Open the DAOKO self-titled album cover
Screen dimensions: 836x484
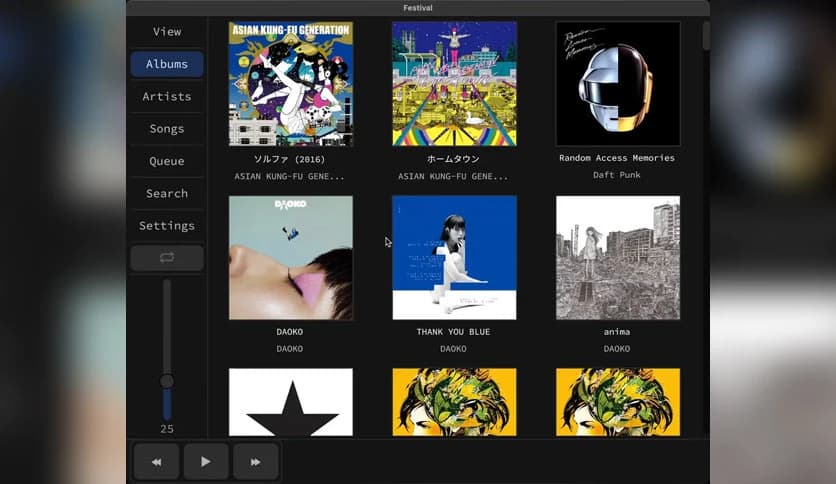tap(291, 258)
